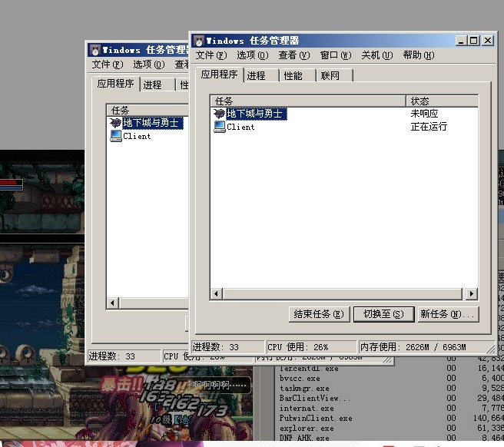Screen dimensions: 504x447
Task: Click the game icon in back Task Manager list
Action: coord(116,123)
